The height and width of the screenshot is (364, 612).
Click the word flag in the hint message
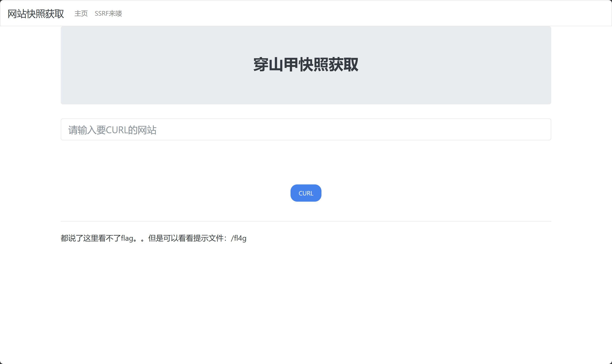point(127,238)
